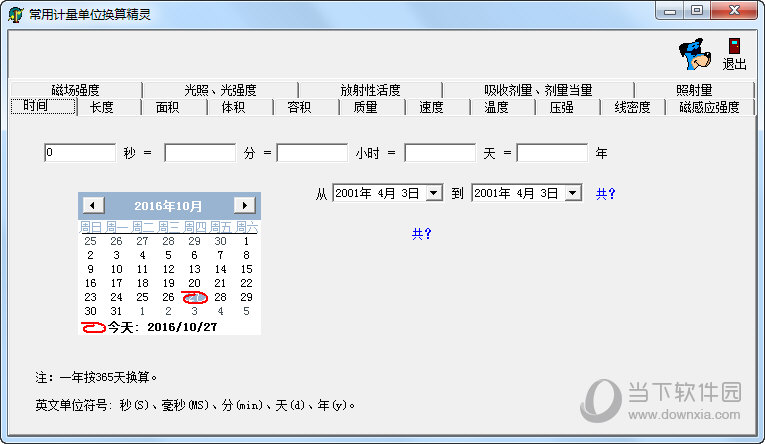Click the blue dog mascot icon
The image size is (765, 444).
click(x=695, y=54)
